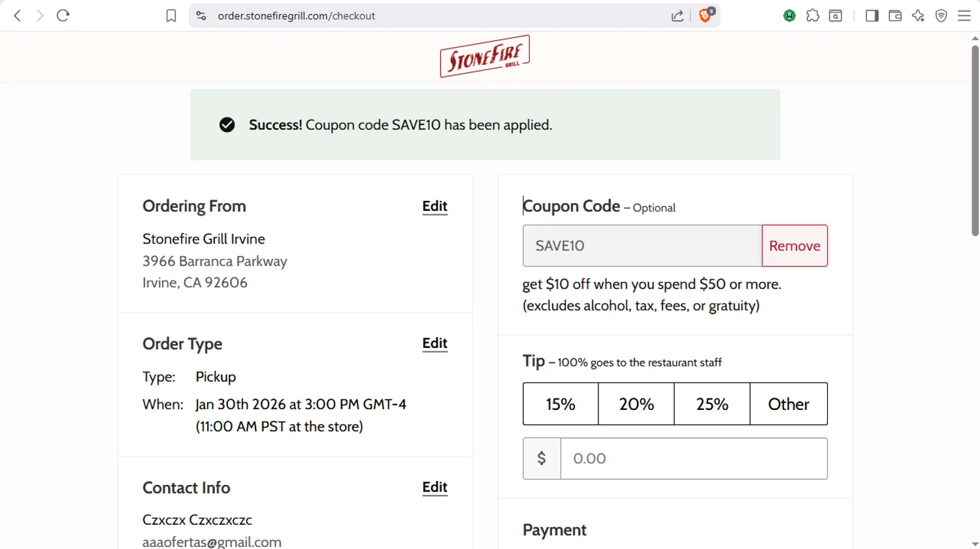Screen dimensions: 980x549
Task: Open the Brave Wallet icon
Action: [895, 16]
